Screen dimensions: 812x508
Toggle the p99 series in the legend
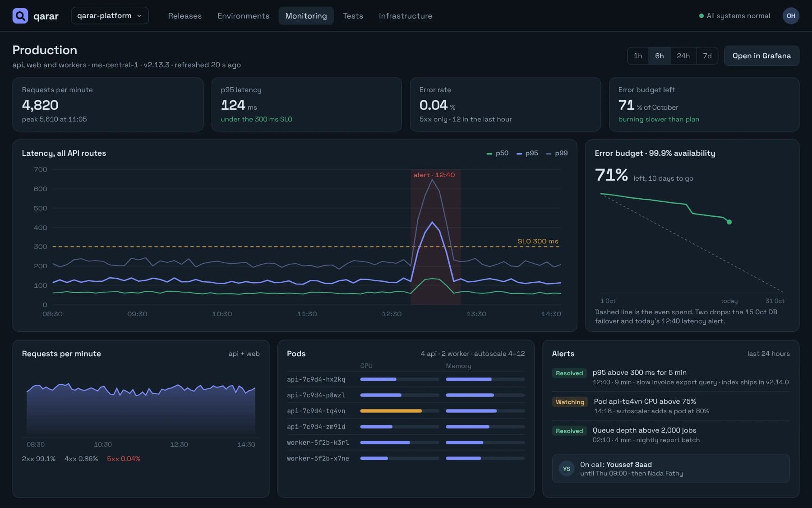coord(557,154)
